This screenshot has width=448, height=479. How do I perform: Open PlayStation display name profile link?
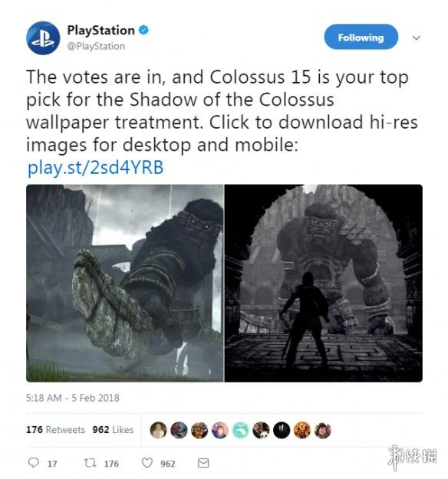click(x=101, y=30)
